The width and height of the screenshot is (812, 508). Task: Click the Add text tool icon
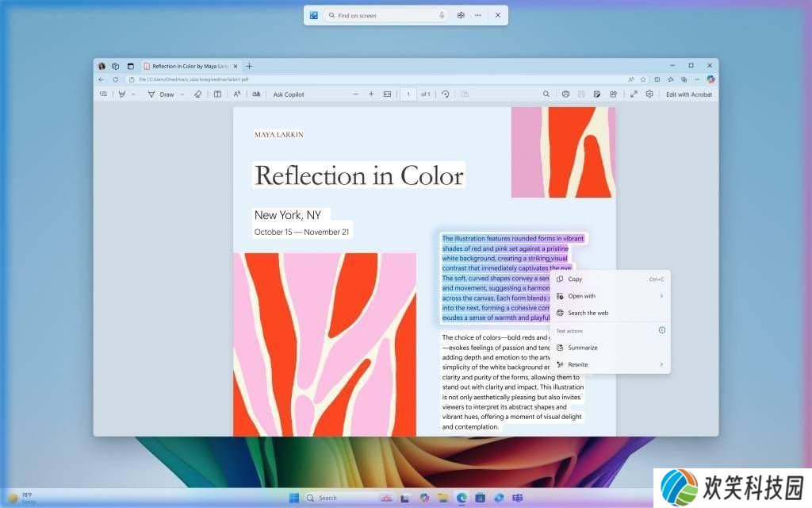click(x=217, y=94)
